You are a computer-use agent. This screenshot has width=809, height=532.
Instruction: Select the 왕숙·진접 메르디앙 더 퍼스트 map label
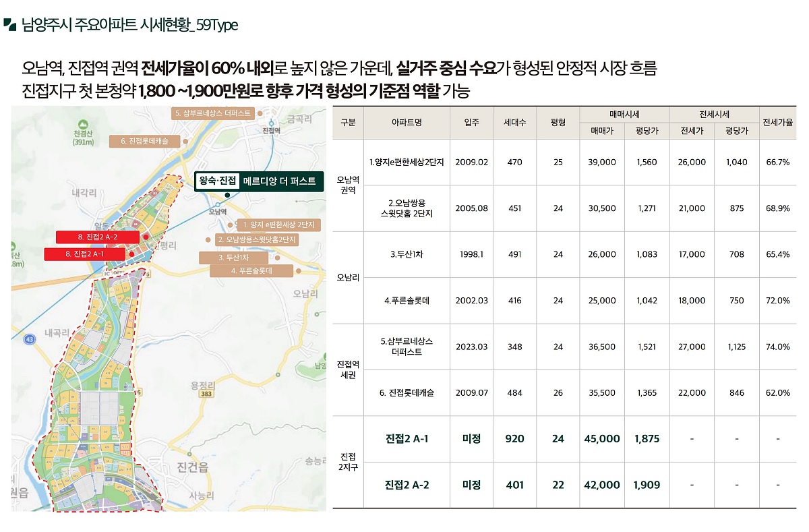click(x=258, y=181)
